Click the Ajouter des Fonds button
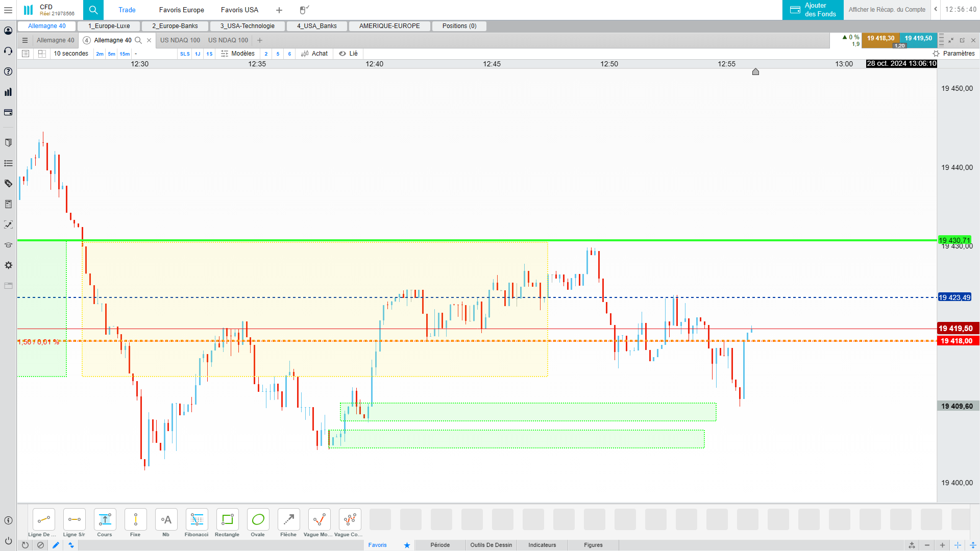Screen dimensions: 980x551 813,10
